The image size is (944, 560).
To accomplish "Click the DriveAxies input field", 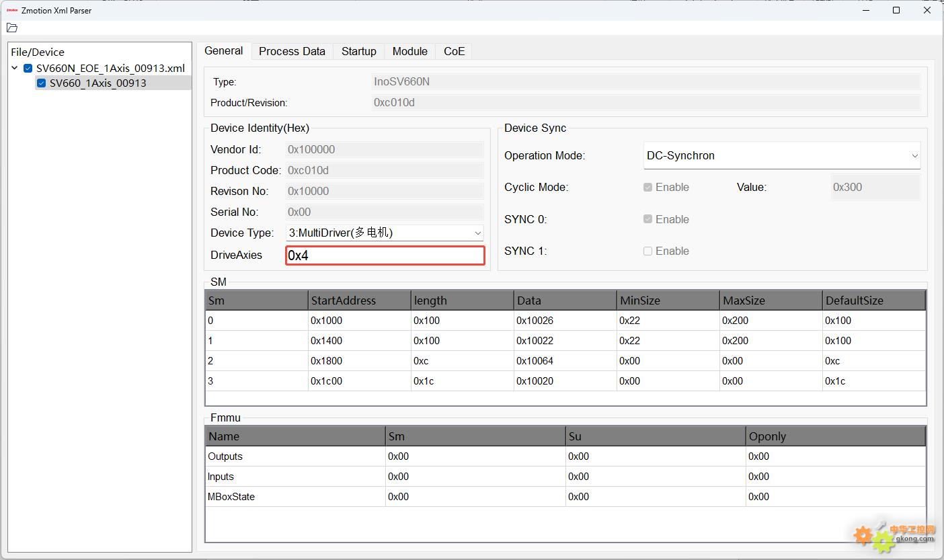I will (385, 255).
